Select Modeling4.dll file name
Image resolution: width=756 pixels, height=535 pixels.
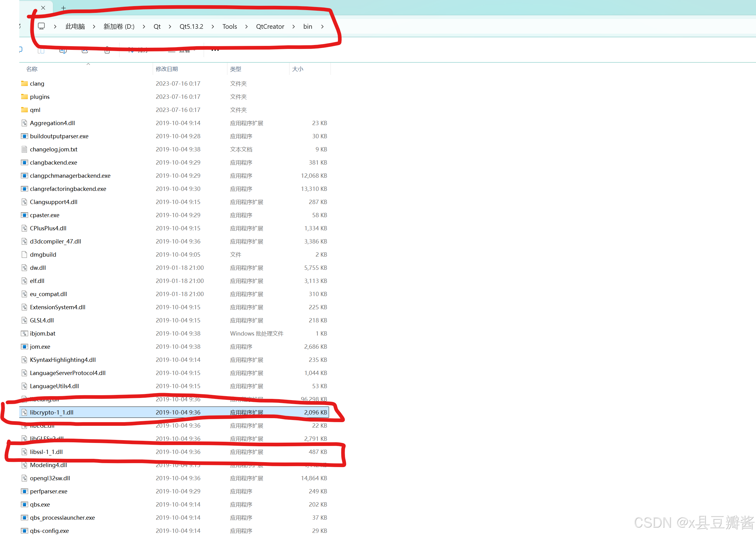[x=48, y=465]
